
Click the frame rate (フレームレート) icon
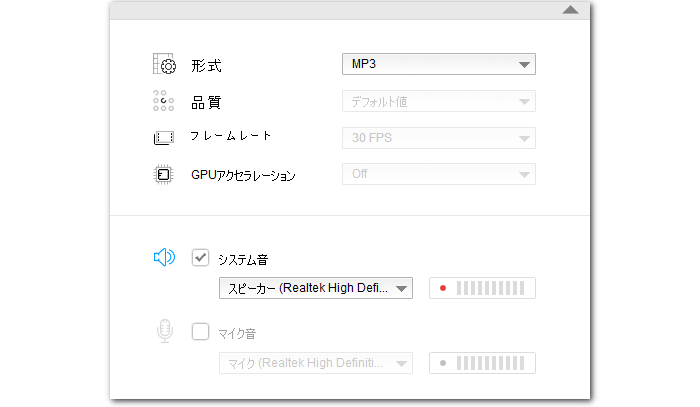click(x=164, y=137)
